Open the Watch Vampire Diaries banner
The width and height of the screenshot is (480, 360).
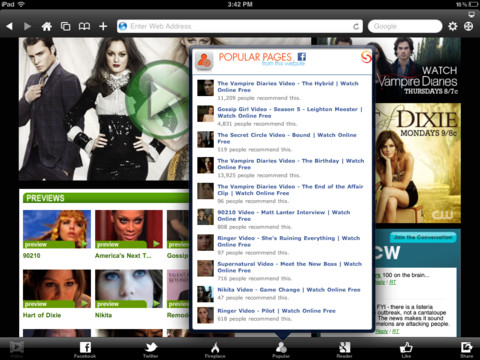(418, 68)
